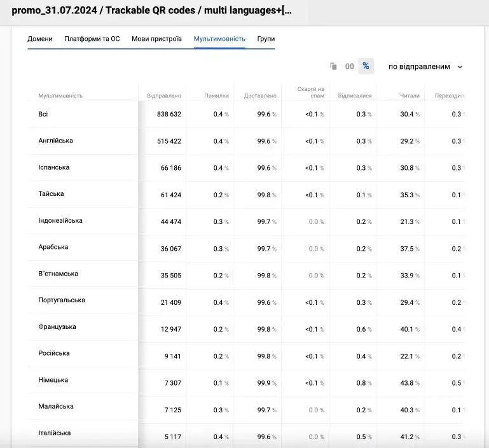Image resolution: width=489 pixels, height=448 pixels.
Task: Select the Мультимовність tab
Action: pos(219,39)
